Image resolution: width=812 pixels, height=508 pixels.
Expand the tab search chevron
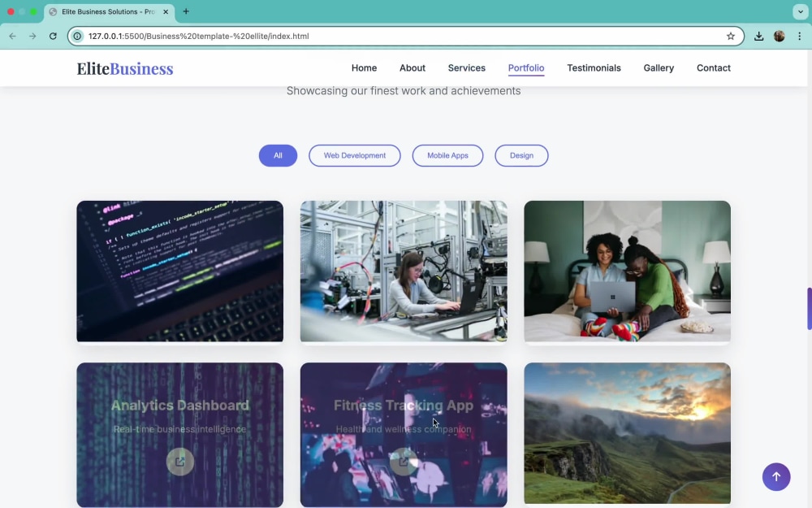coord(801,11)
